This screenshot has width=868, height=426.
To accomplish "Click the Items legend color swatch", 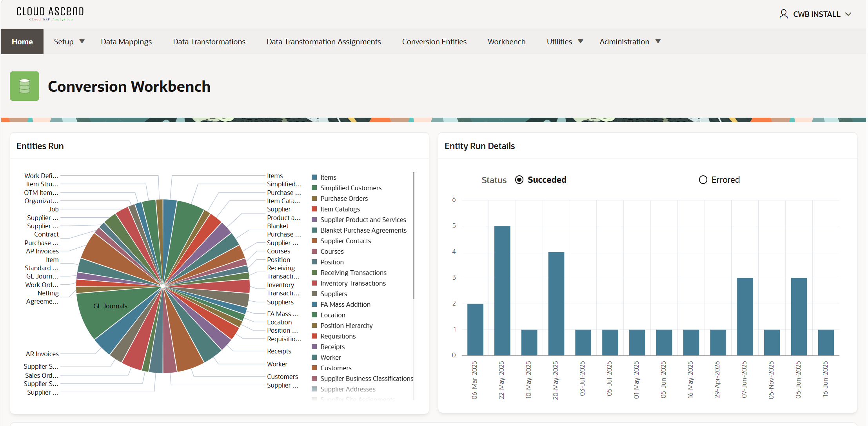I will click(x=314, y=177).
